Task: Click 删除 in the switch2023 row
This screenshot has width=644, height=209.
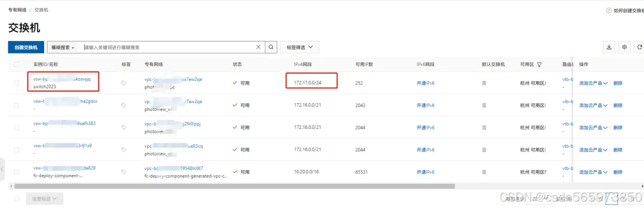Action: (x=618, y=83)
